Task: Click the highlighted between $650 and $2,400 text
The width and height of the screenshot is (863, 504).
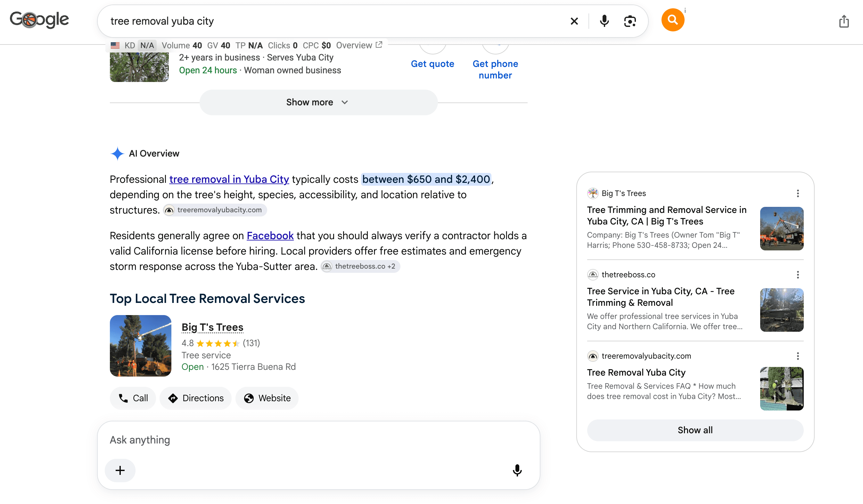Action: pos(426,179)
